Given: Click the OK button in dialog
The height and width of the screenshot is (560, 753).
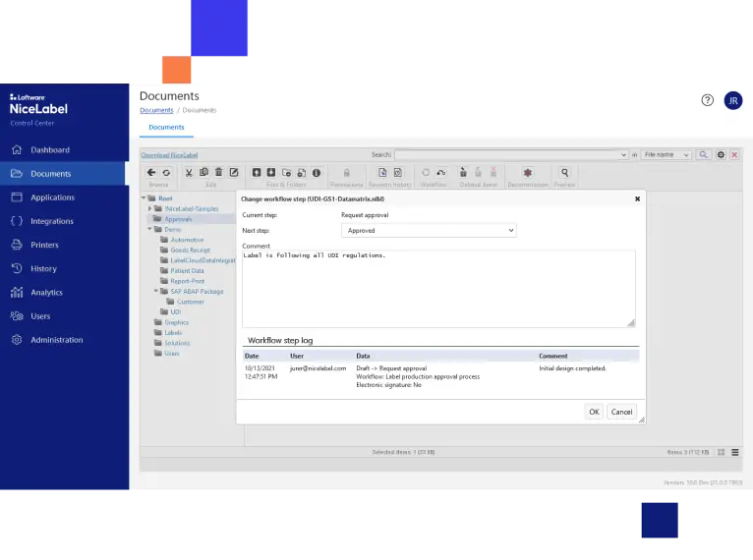Looking at the screenshot, I should pos(594,412).
